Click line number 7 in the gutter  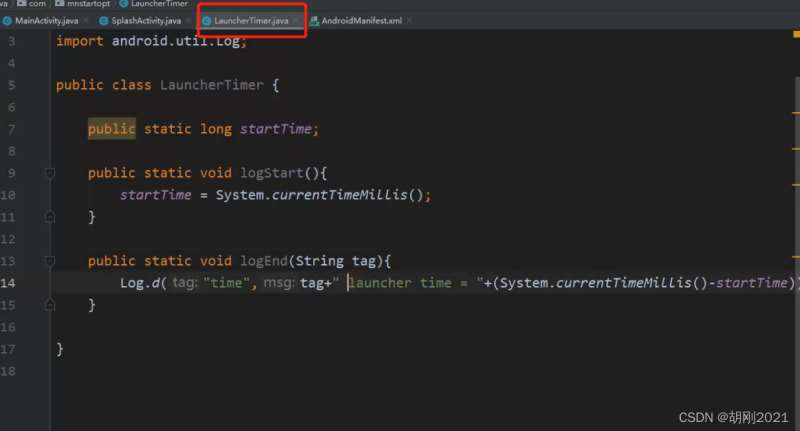(x=12, y=129)
